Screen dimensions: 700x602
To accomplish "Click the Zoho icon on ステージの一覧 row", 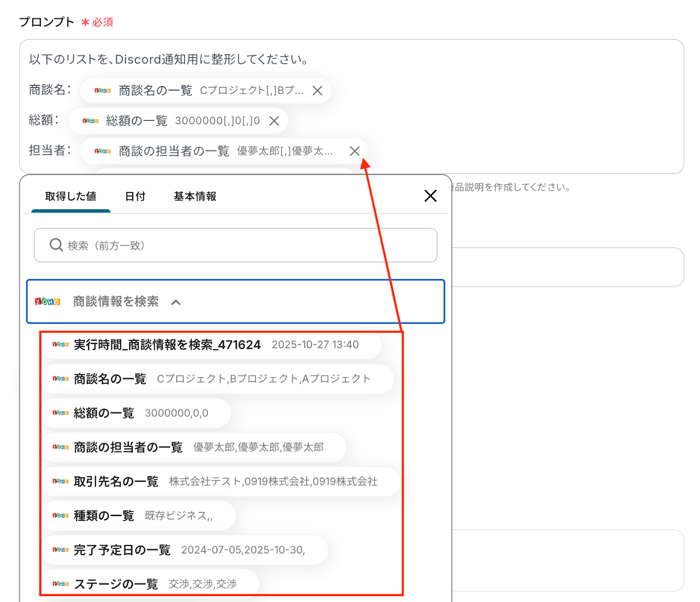I will (x=60, y=584).
